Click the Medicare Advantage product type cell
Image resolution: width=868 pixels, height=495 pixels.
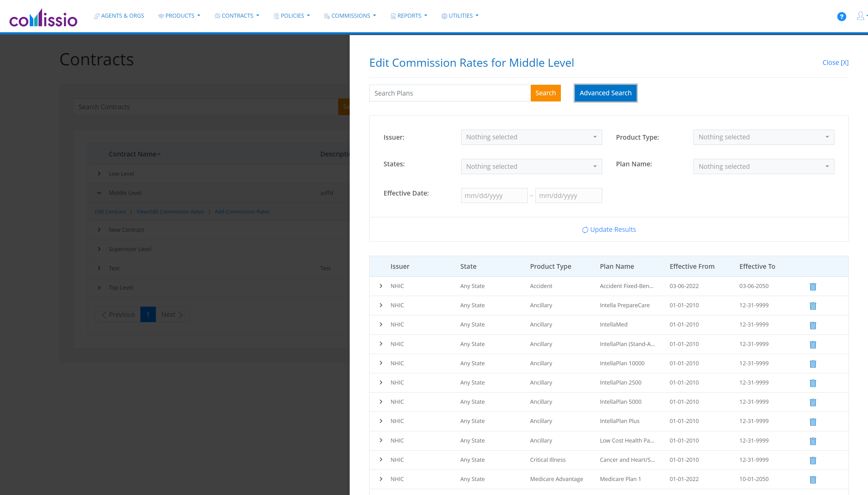pyautogui.click(x=556, y=479)
